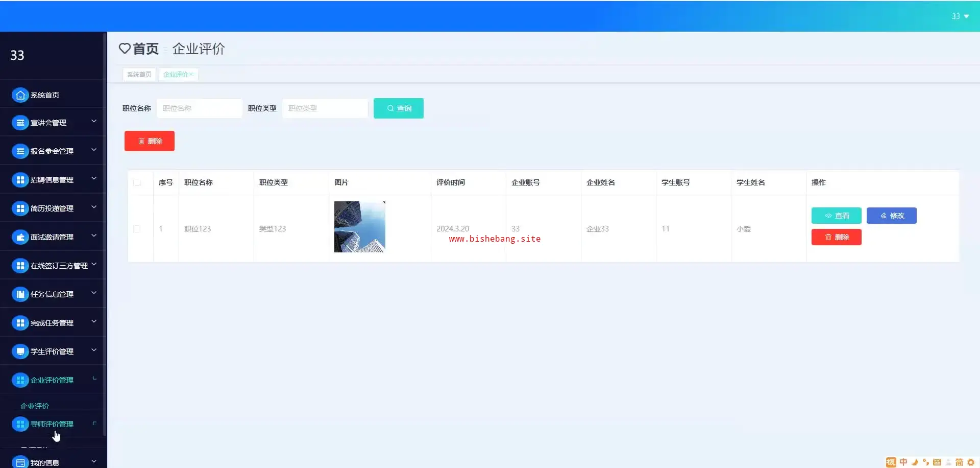
Task: Click the 宣讲会管理 sidebar icon
Action: (x=20, y=123)
